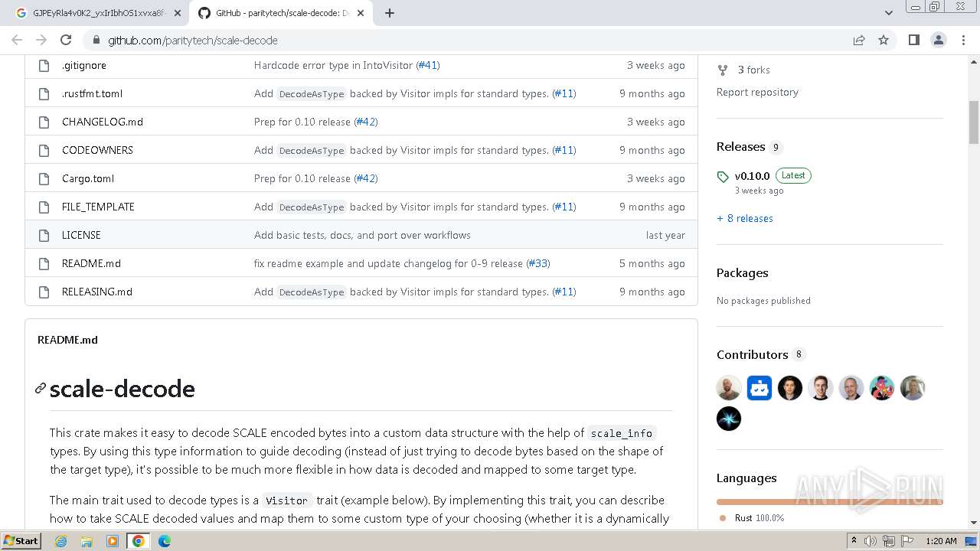Click the address bar URL
The height and width of the screenshot is (551, 980).
(193, 41)
